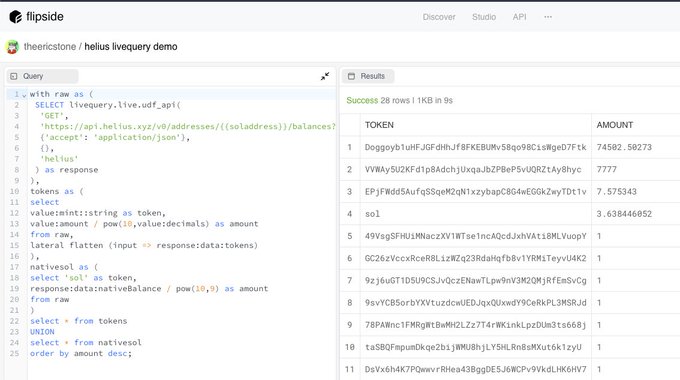The image size is (680, 380).
Task: Place cursor on 'lateral flatten' line
Action: (x=144, y=246)
